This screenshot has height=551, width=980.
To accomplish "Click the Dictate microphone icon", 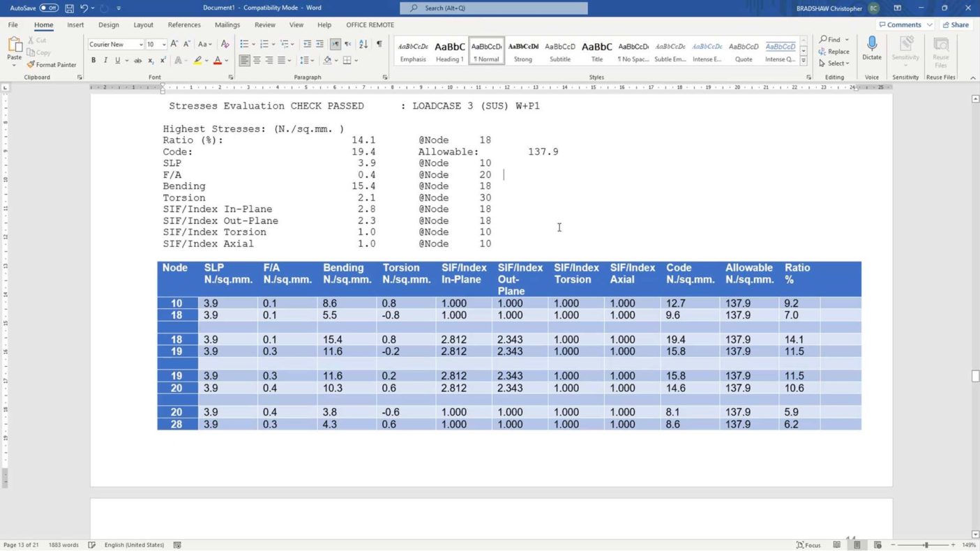I will click(x=871, y=45).
